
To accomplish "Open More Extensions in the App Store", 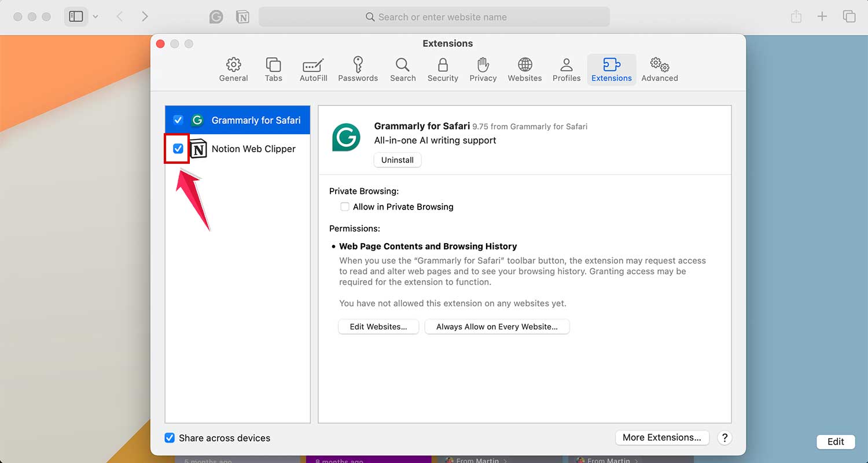I will tap(662, 438).
